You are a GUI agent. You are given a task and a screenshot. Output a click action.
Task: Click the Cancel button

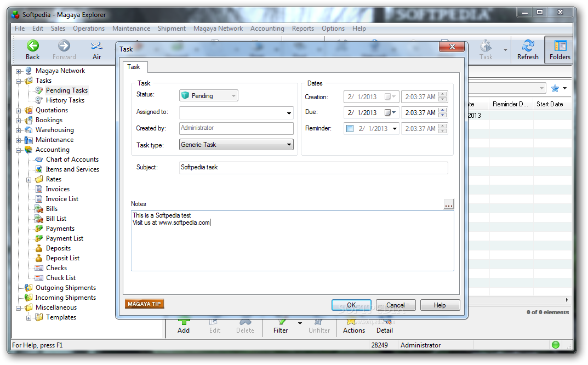(396, 305)
